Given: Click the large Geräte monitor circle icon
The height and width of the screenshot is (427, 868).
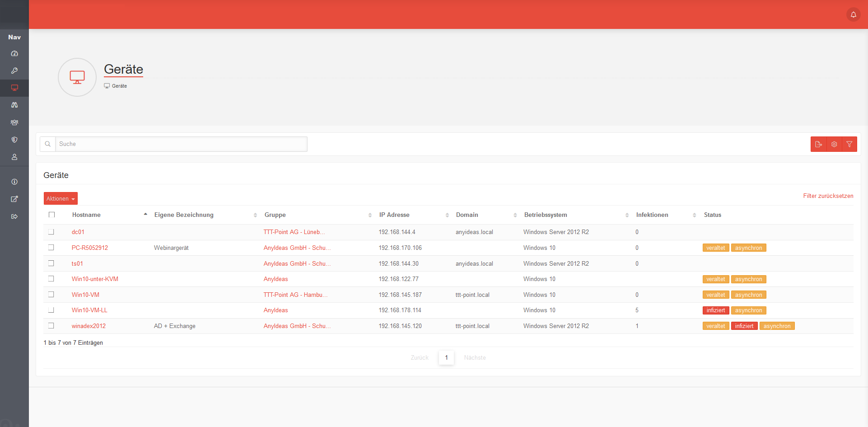Looking at the screenshot, I should pyautogui.click(x=77, y=77).
